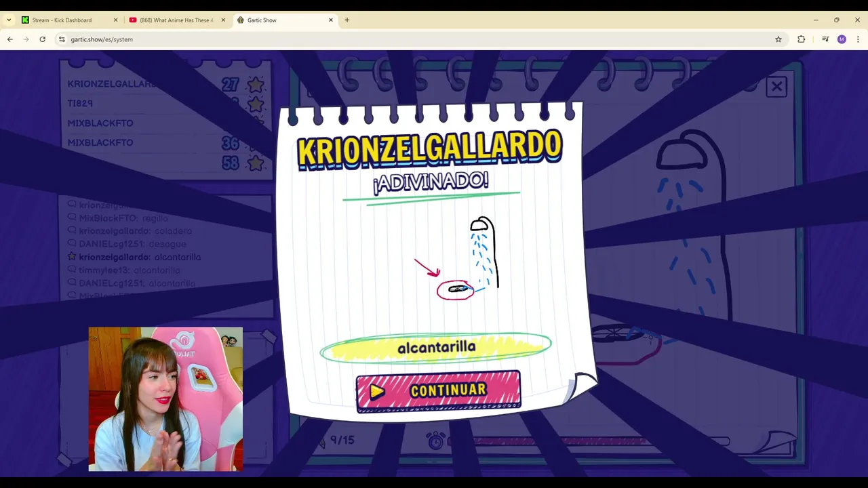This screenshot has height=488, width=868.
Task: Click the CONTINUAR button
Action: (x=438, y=390)
